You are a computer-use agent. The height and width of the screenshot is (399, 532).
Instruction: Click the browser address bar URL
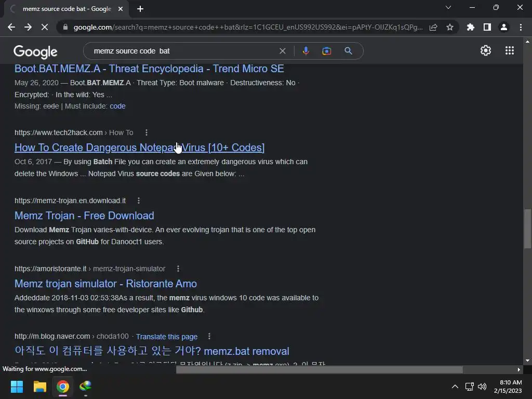(248, 27)
